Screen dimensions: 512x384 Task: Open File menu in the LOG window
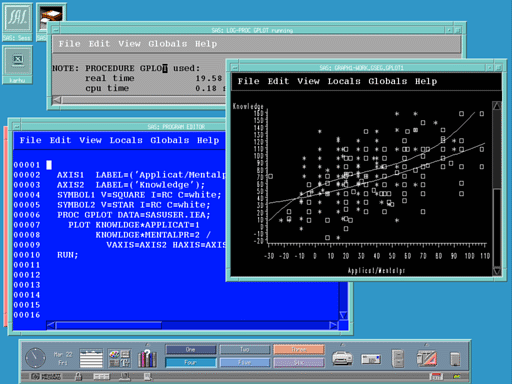click(70, 44)
